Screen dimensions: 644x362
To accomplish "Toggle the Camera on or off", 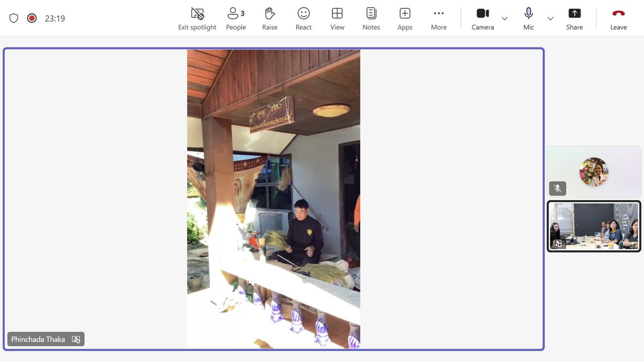I will click(482, 18).
